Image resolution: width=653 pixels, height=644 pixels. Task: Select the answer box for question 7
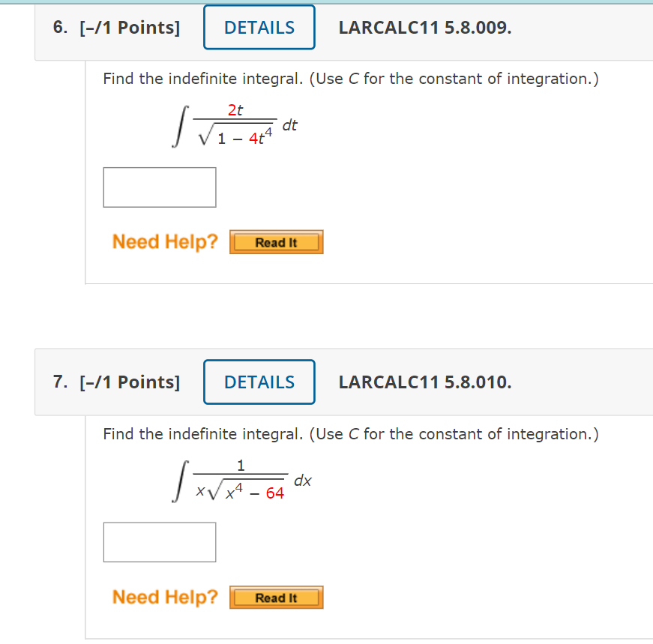pyautogui.click(x=159, y=541)
